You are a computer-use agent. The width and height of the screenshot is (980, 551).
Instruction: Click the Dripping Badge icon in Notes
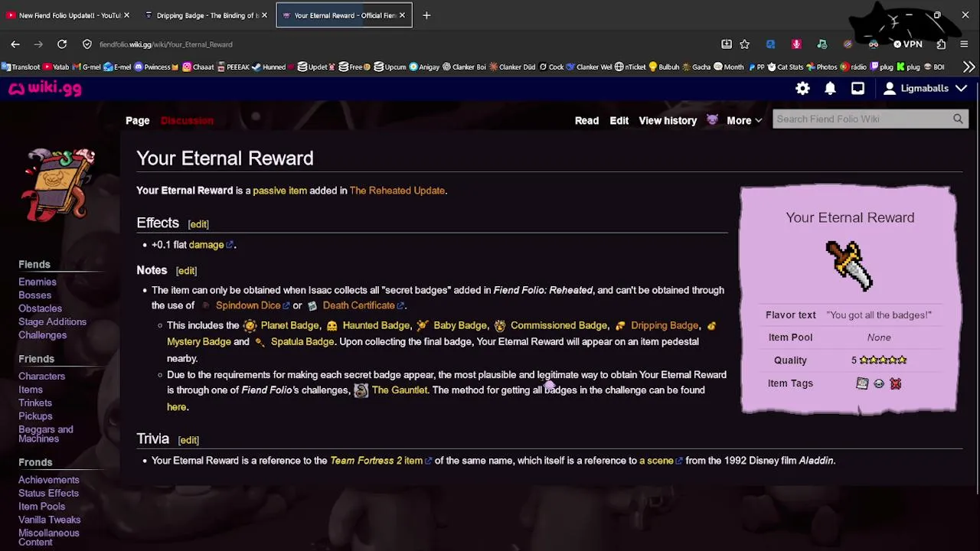click(x=620, y=326)
